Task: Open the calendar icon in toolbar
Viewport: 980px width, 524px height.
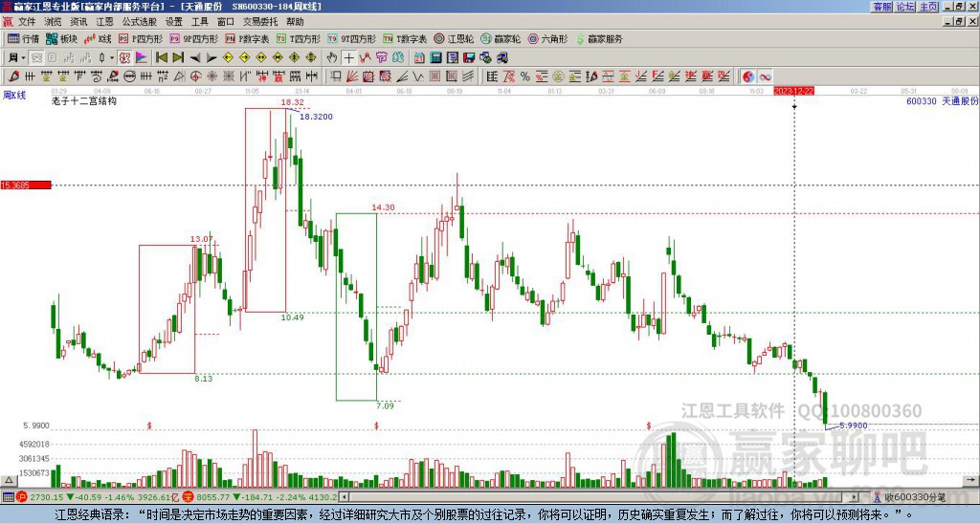Action: tap(419, 58)
